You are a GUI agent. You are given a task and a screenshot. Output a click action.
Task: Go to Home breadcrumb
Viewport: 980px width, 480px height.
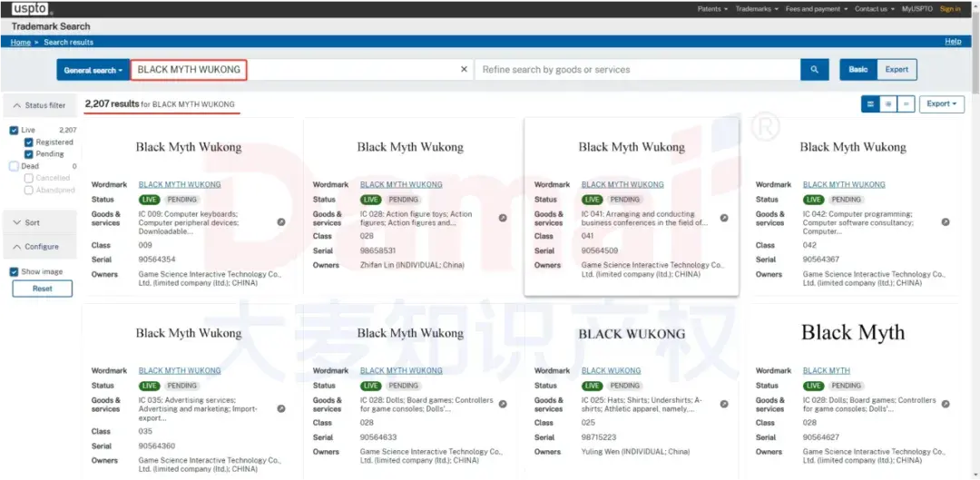(21, 43)
